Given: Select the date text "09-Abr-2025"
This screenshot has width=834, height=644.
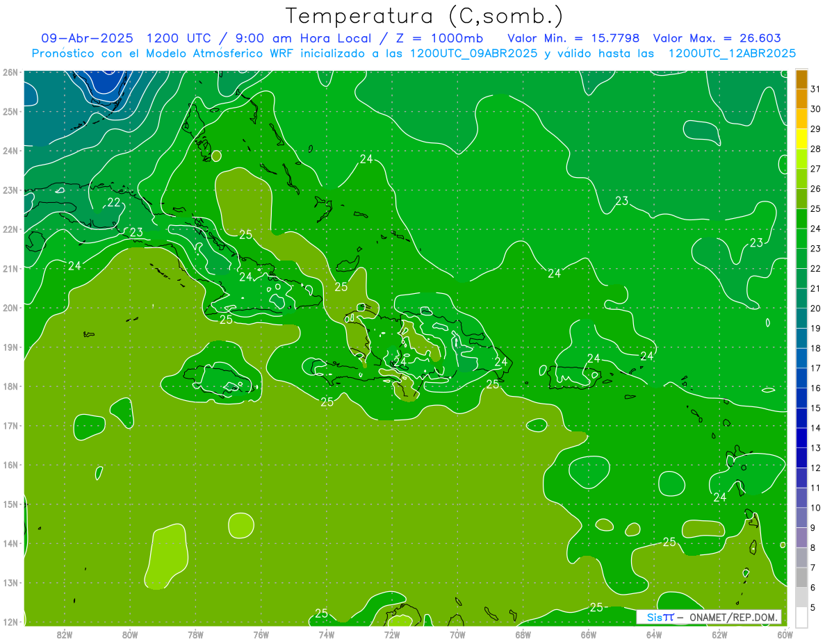Looking at the screenshot, I should 87,38.
